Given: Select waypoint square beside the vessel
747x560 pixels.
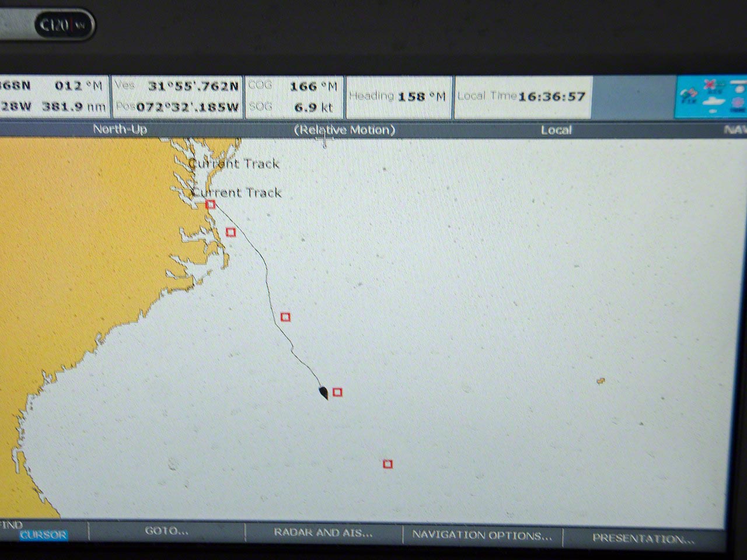Looking at the screenshot, I should (x=337, y=392).
